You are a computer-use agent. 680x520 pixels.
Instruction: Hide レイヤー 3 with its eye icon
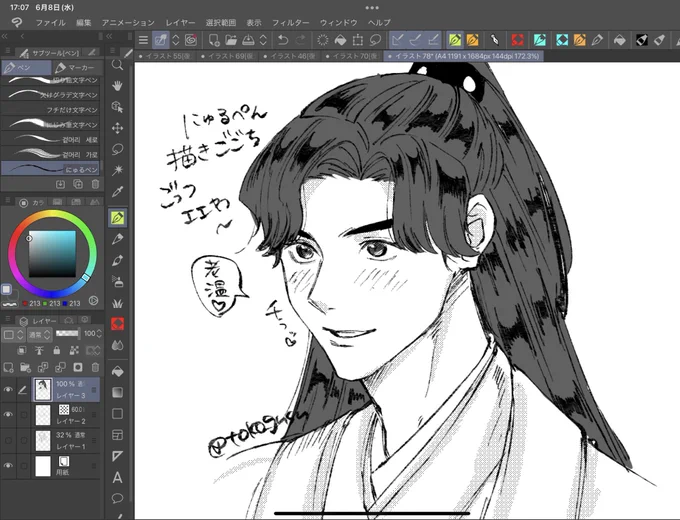pyautogui.click(x=8, y=389)
